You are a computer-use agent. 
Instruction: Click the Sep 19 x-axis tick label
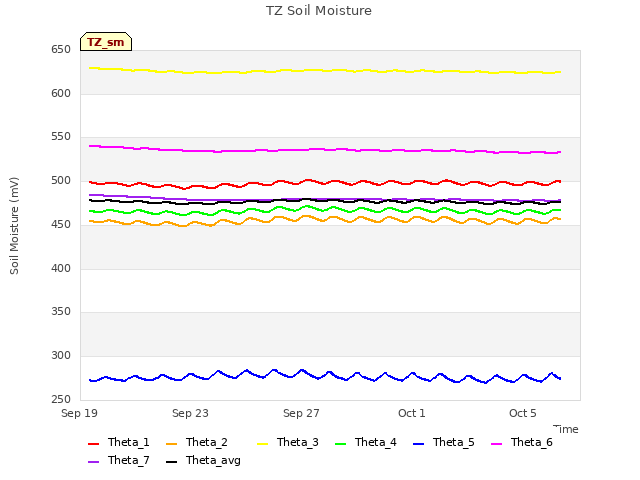point(80,413)
